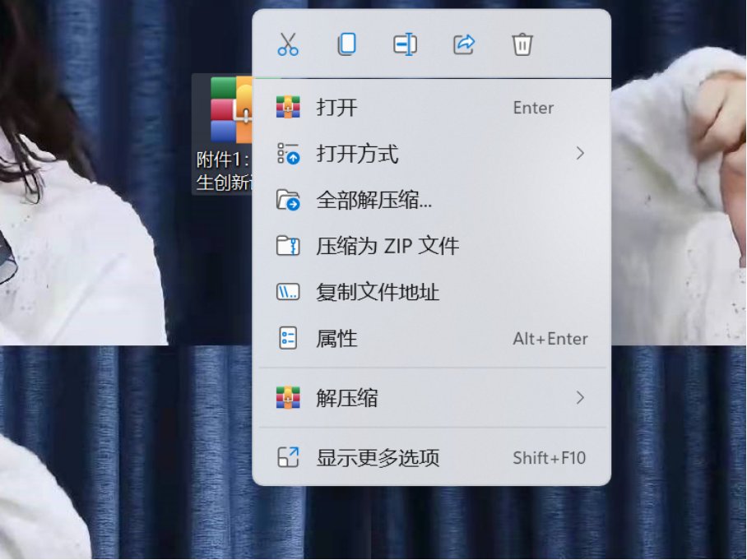This screenshot has width=747, height=560.
Task: Open the file 属性 dialog
Action: point(335,338)
